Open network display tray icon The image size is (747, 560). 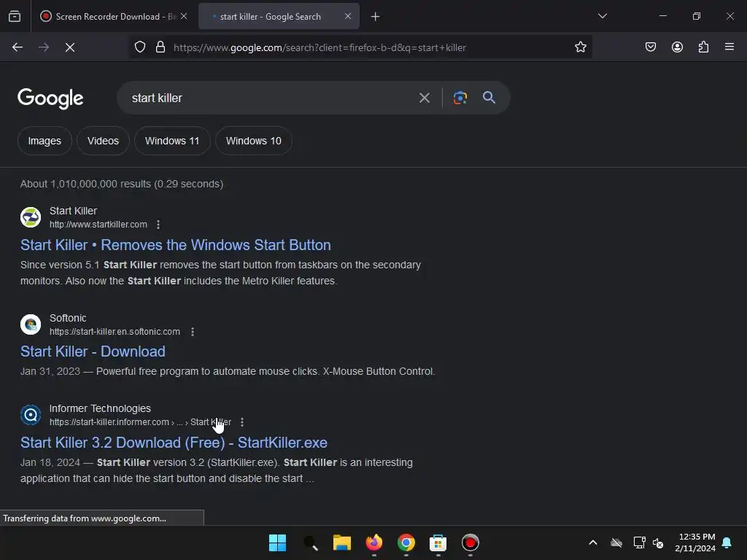coord(639,542)
